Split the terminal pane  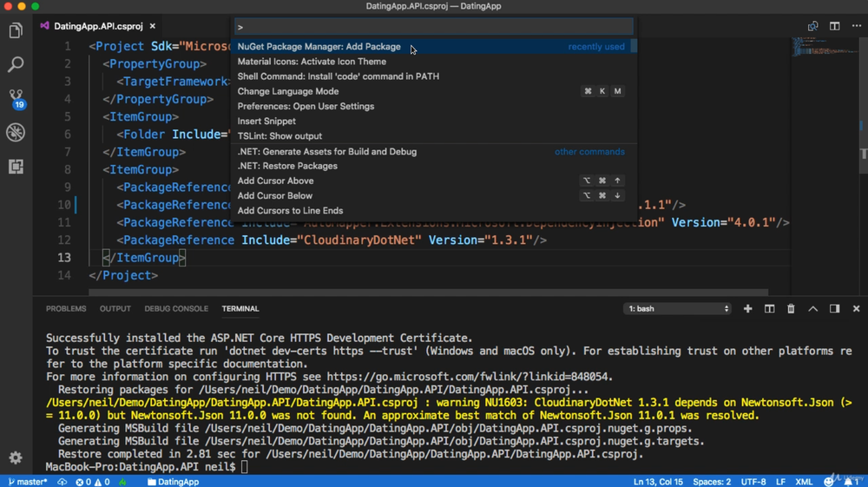coord(769,308)
